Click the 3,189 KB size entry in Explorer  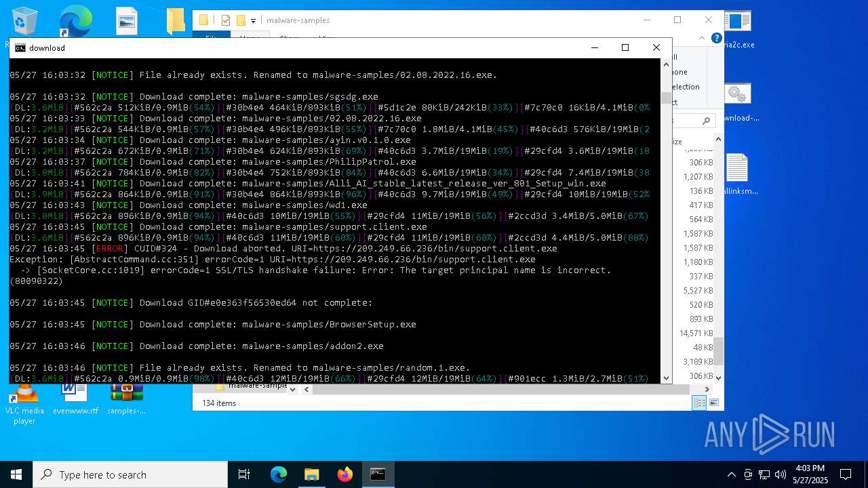698,362
